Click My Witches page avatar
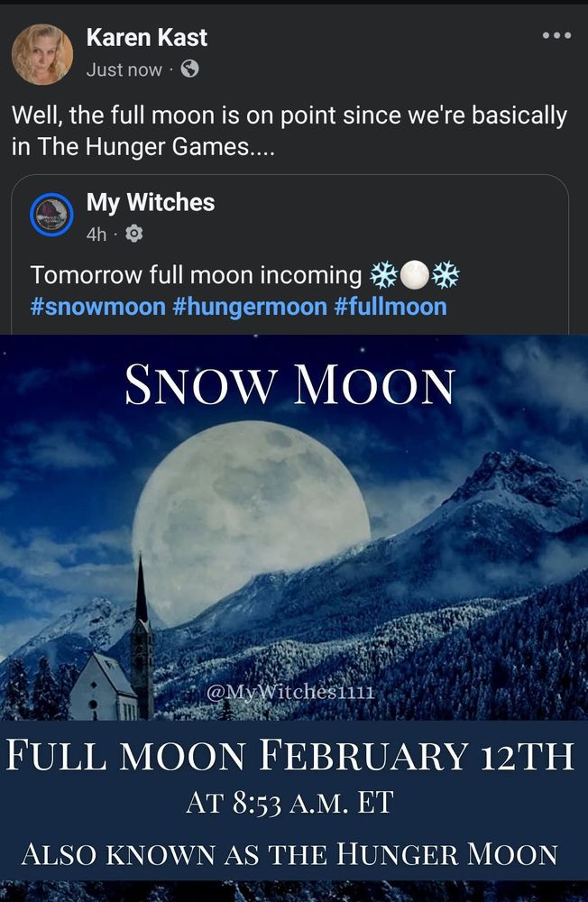588x902 pixels. pos(51,215)
